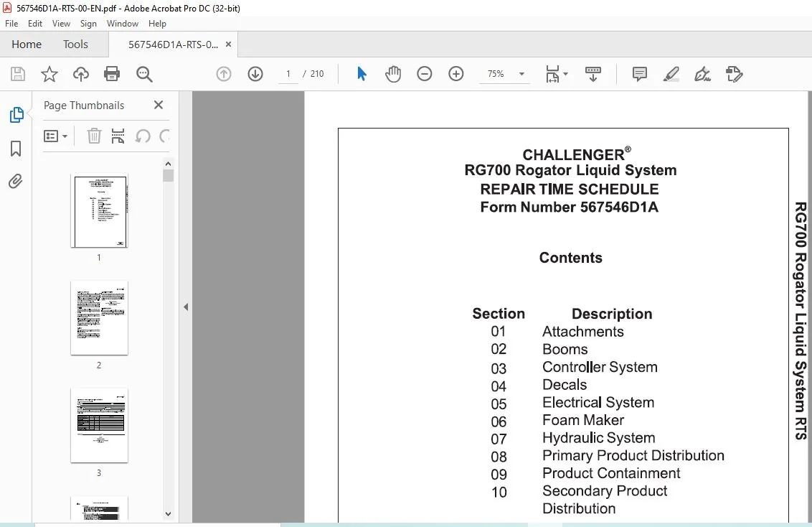Image resolution: width=812 pixels, height=527 pixels.
Task: Click the 'Primary Product Distribution' contents entry
Action: [x=633, y=455]
